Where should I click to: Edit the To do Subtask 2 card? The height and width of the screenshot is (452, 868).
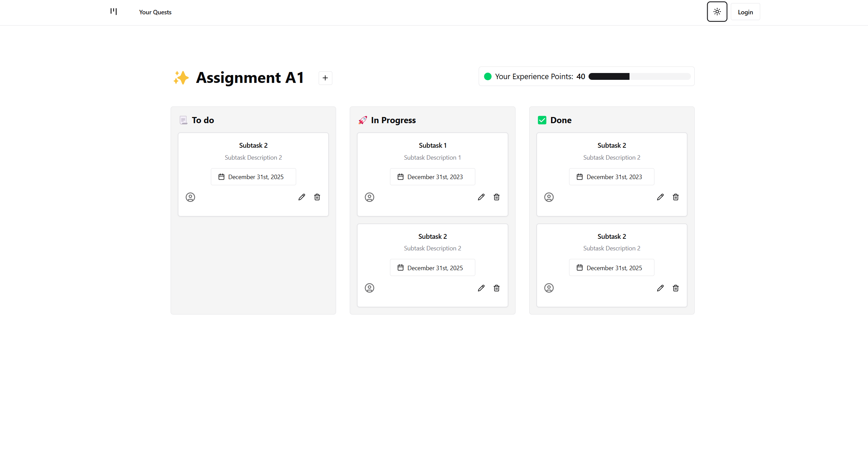pyautogui.click(x=302, y=197)
